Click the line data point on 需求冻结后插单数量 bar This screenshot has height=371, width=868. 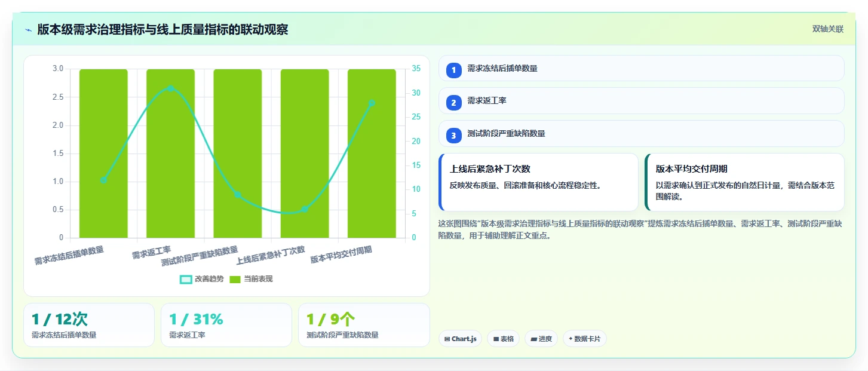(x=103, y=180)
